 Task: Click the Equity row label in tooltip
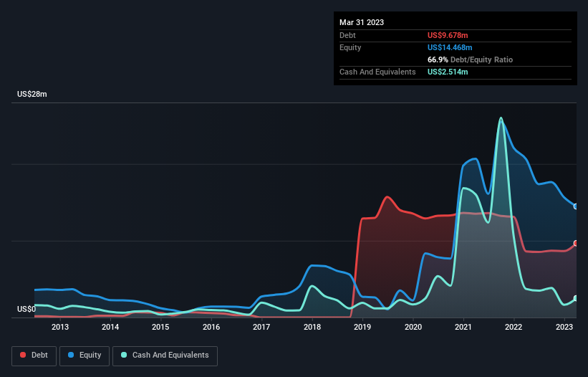pos(350,47)
